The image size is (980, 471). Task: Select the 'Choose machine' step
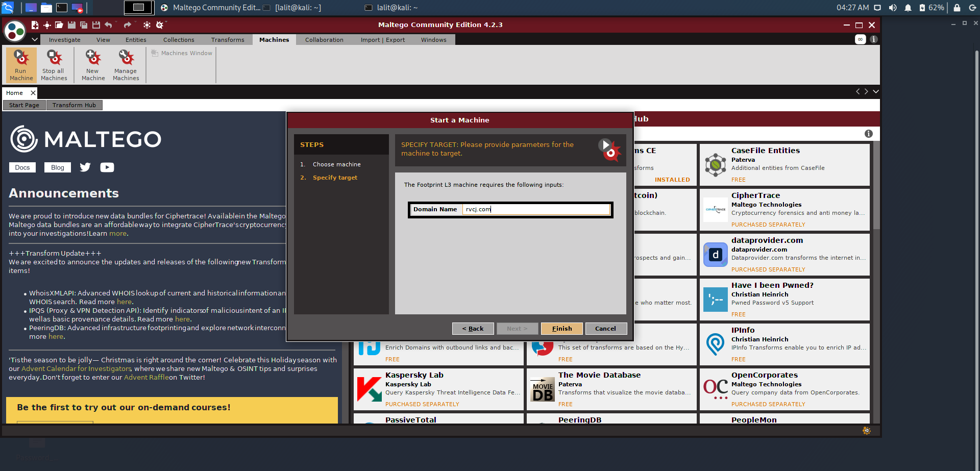pyautogui.click(x=337, y=164)
